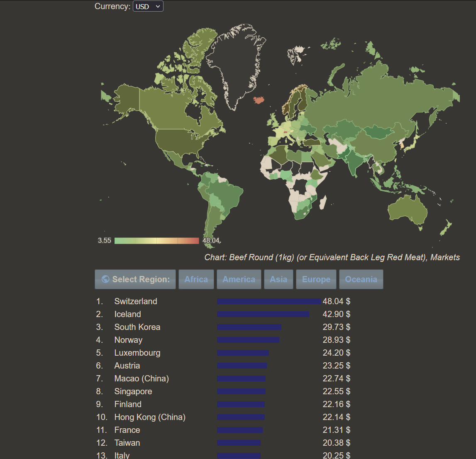Click the Iceland country name
The height and width of the screenshot is (459, 476).
click(127, 314)
